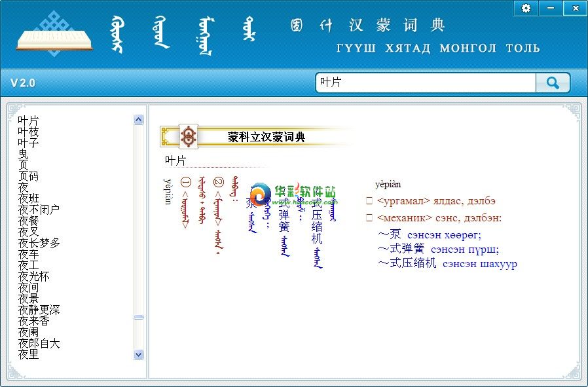Screen dimensions: 588x387
Task: Click the vertical 式弹簧 text in the traditional script column
Action: pyautogui.click(x=284, y=215)
